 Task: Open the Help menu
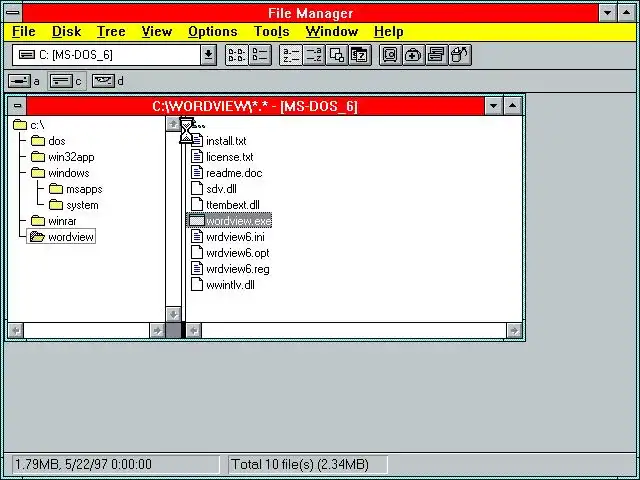(389, 32)
